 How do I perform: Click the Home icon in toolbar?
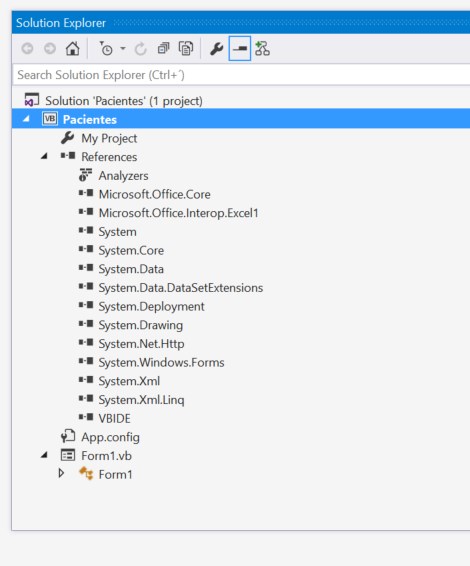point(73,48)
